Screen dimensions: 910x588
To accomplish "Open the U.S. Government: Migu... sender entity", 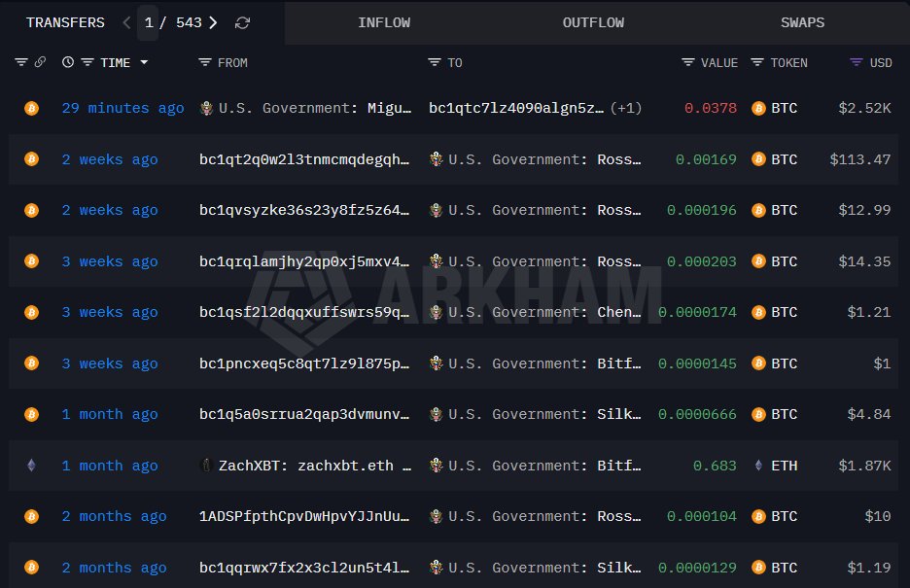I will pyautogui.click(x=306, y=108).
